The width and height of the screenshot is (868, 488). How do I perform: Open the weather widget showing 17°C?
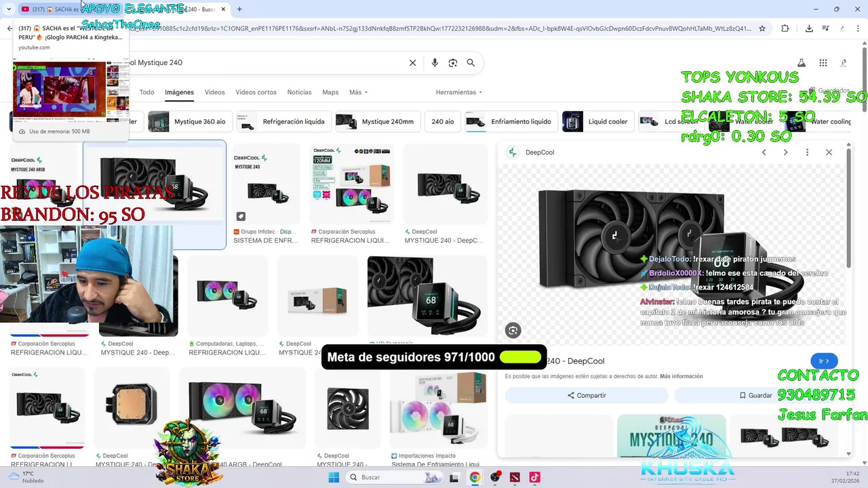(x=27, y=477)
